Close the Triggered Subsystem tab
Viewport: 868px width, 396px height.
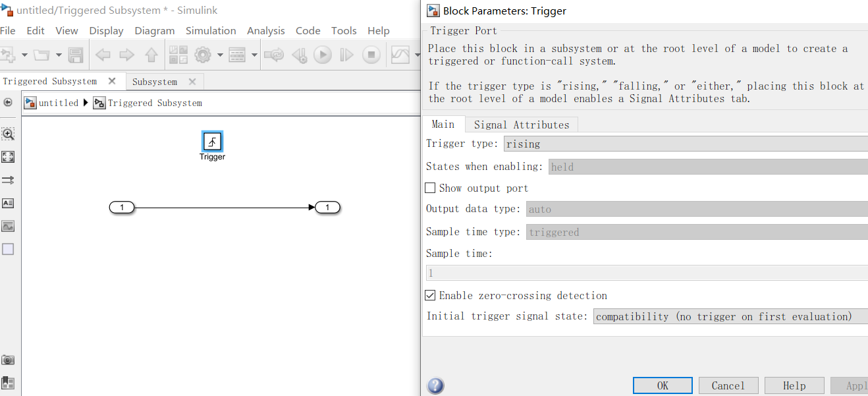(112, 81)
